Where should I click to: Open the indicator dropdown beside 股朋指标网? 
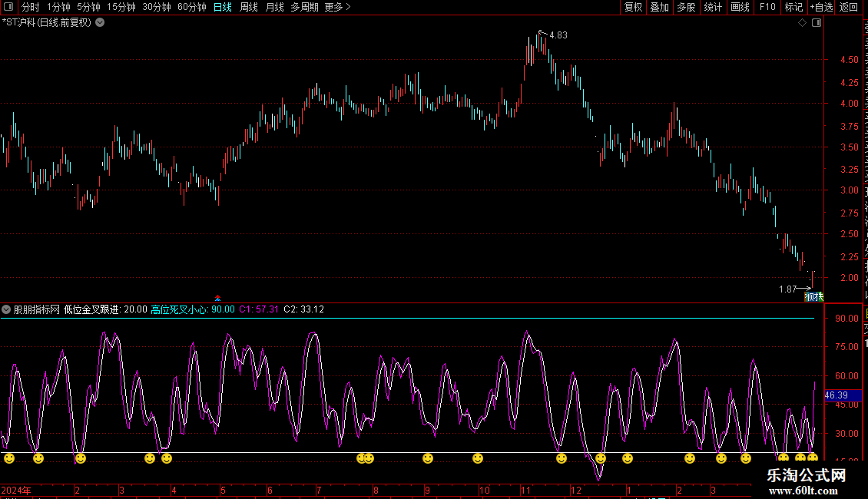[x=6, y=309]
